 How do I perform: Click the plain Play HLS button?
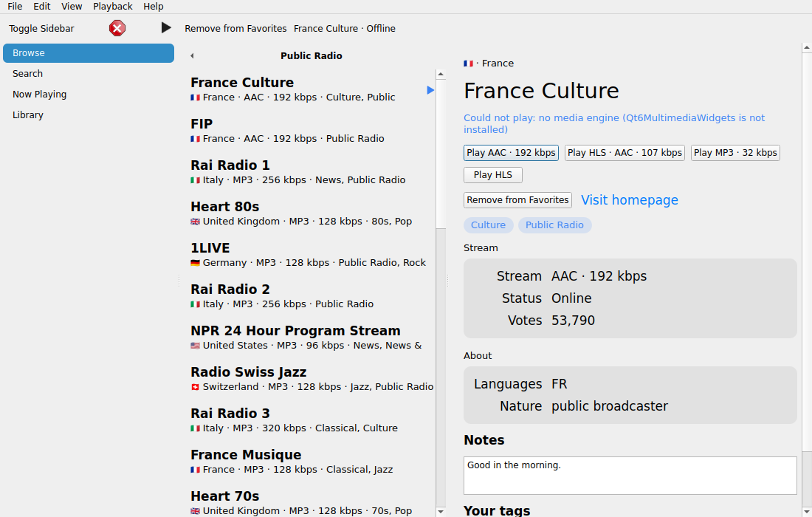[x=493, y=175]
